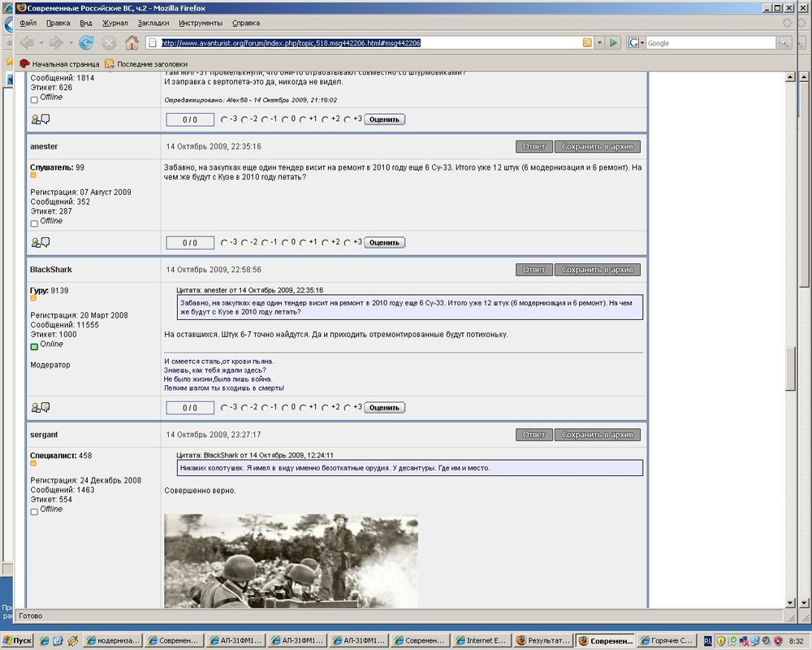The width and height of the screenshot is (812, 650).
Task: Open the Закладки menu
Action: pyautogui.click(x=153, y=24)
